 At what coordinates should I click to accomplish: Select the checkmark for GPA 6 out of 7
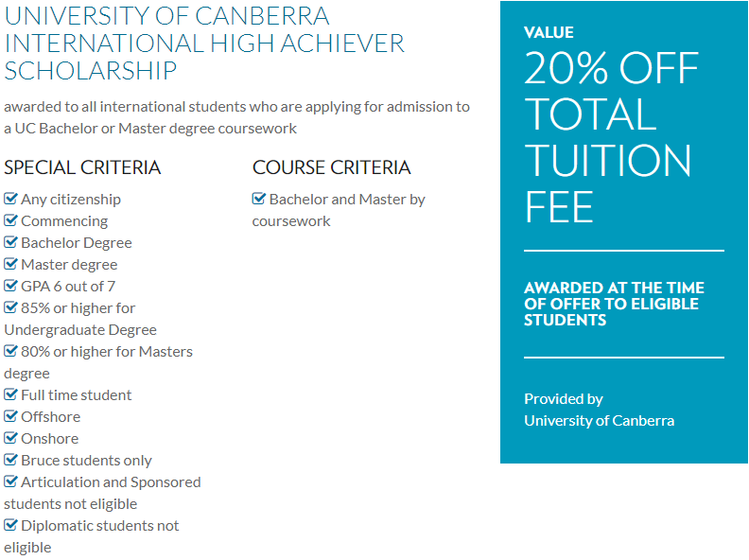pyautogui.click(x=10, y=286)
